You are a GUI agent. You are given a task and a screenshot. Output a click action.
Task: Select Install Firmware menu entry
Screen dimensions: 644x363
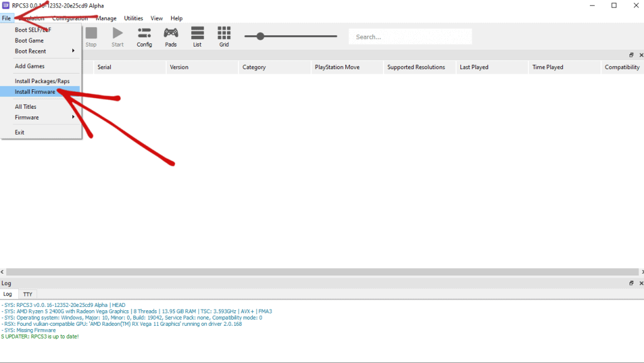(x=35, y=92)
